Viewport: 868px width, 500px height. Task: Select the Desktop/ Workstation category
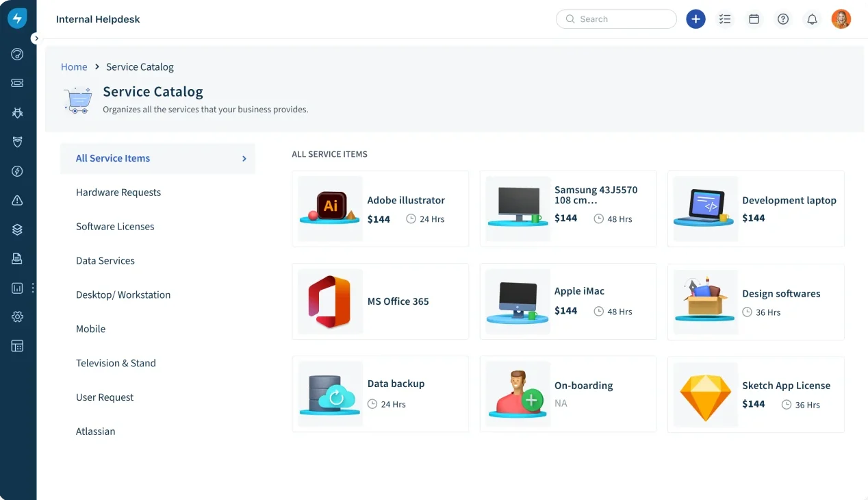[123, 295]
